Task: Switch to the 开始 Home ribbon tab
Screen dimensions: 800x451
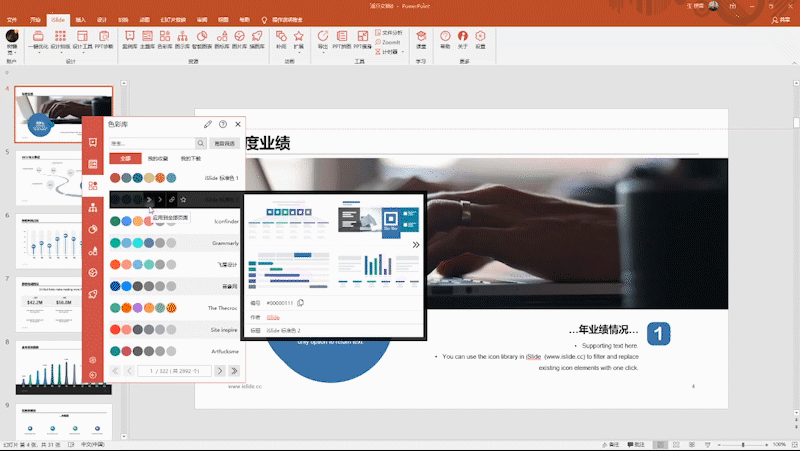Action: click(35, 19)
